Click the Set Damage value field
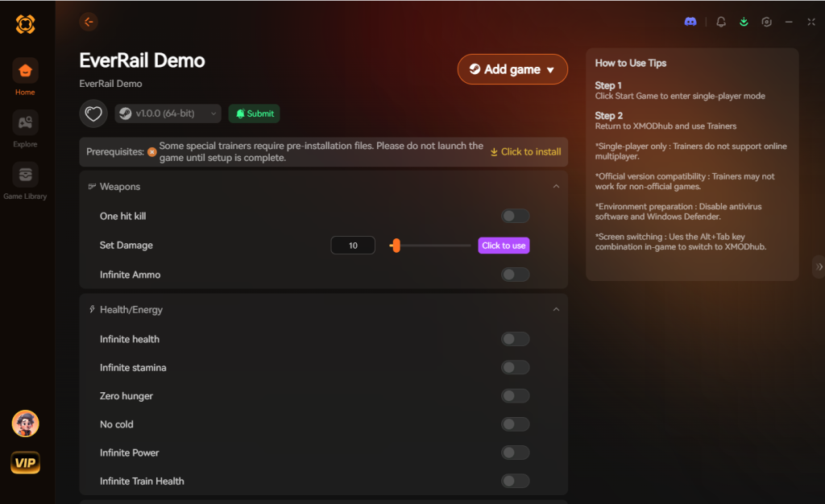This screenshot has width=825, height=504. point(353,246)
